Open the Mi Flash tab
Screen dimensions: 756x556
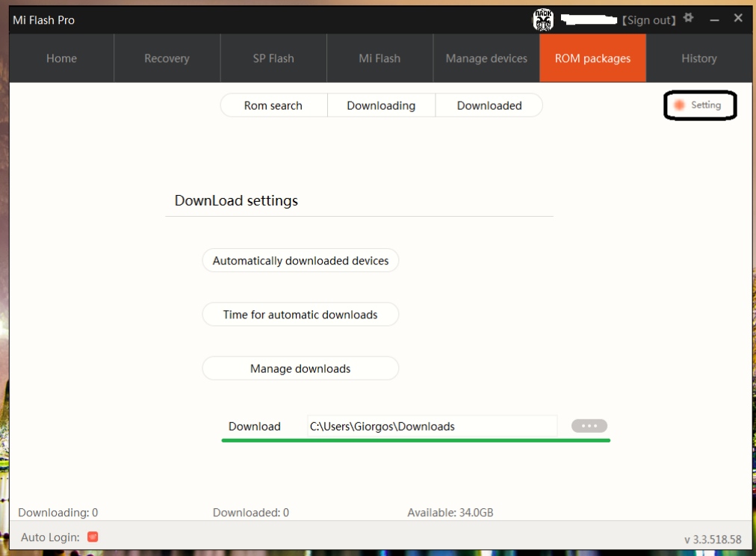point(379,58)
